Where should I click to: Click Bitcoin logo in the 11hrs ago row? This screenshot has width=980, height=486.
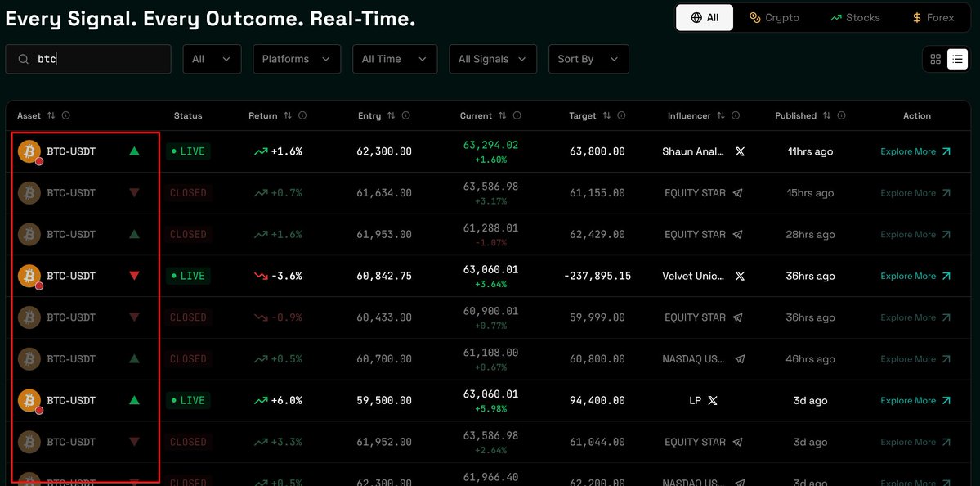pos(29,151)
